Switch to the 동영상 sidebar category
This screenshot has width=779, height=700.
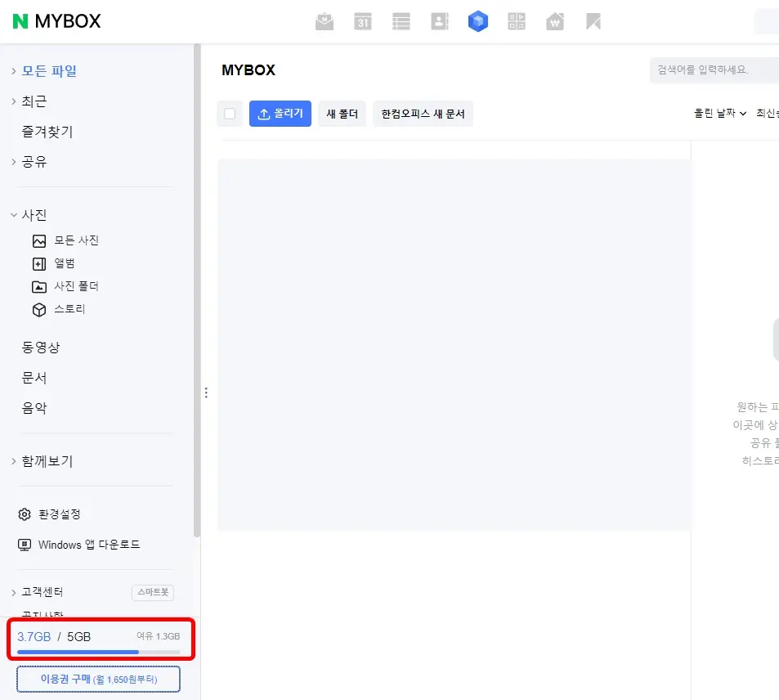(x=40, y=347)
